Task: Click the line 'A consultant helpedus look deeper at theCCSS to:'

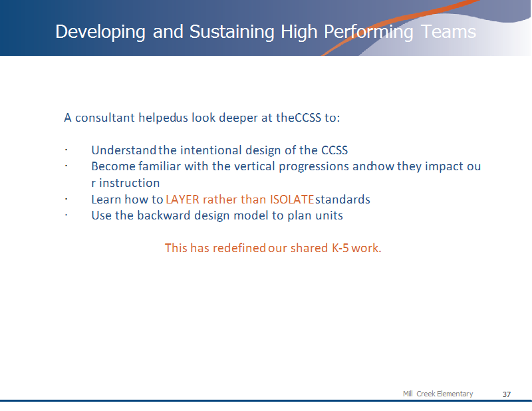Action: (x=202, y=118)
